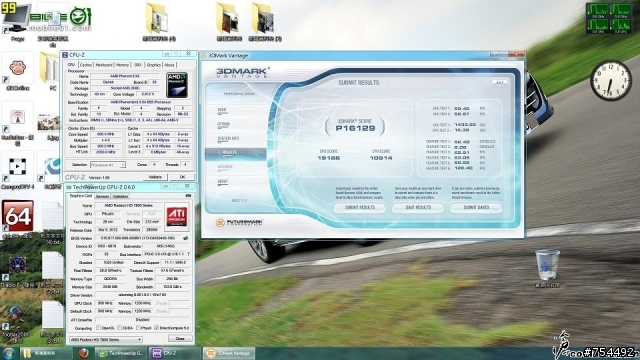Click the ATI Radeon logo in GPU-Z
Image resolution: width=640 pixels, height=360 pixels.
tap(177, 216)
